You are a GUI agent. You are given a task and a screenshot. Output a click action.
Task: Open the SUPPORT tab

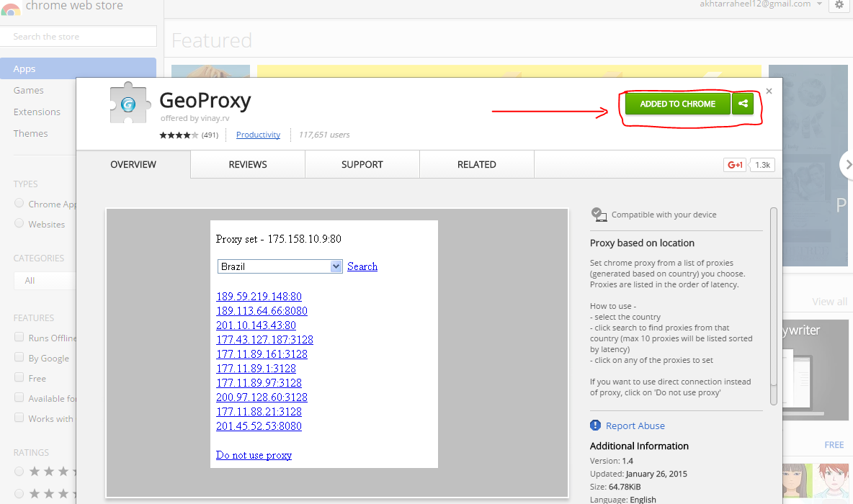(x=362, y=164)
